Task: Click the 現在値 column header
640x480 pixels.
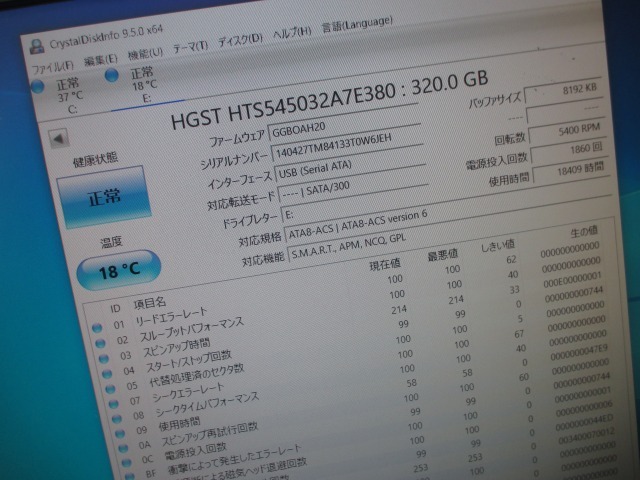Action: 385,265
